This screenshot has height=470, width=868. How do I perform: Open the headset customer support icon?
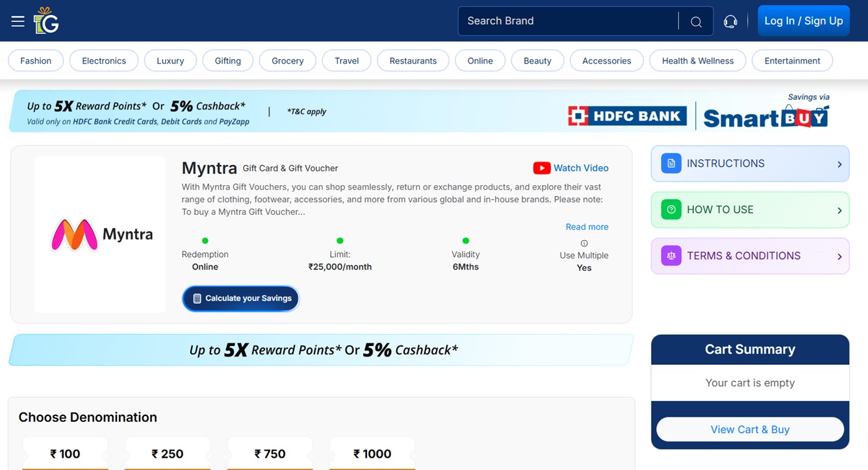click(730, 21)
